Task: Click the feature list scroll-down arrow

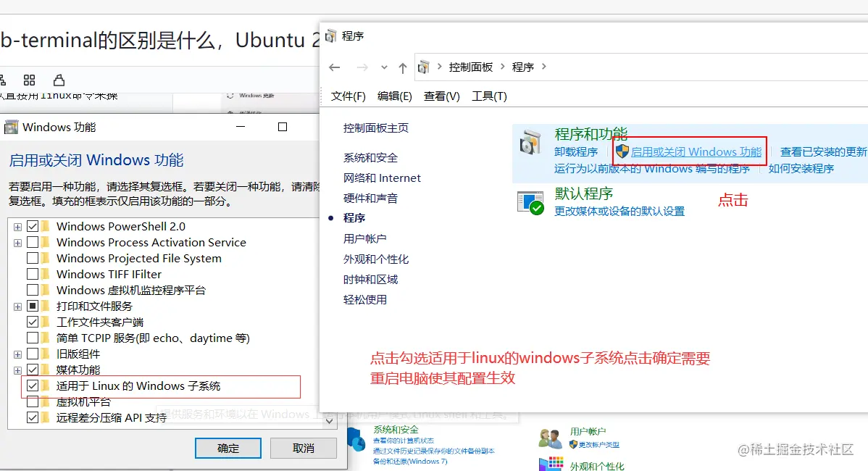Action: point(329,422)
